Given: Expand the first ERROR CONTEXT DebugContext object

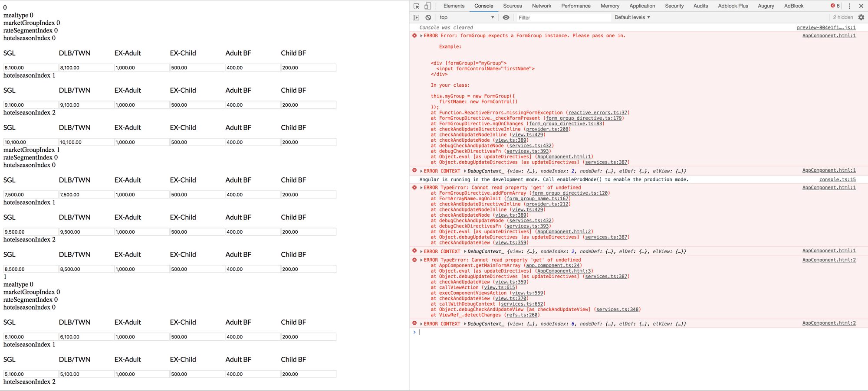Looking at the screenshot, I should [x=465, y=171].
